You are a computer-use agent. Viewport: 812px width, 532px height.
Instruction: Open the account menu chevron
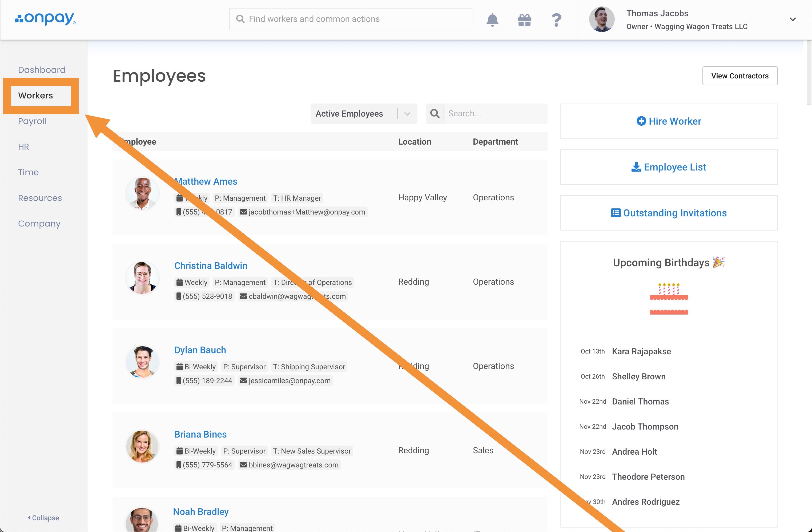click(x=793, y=19)
